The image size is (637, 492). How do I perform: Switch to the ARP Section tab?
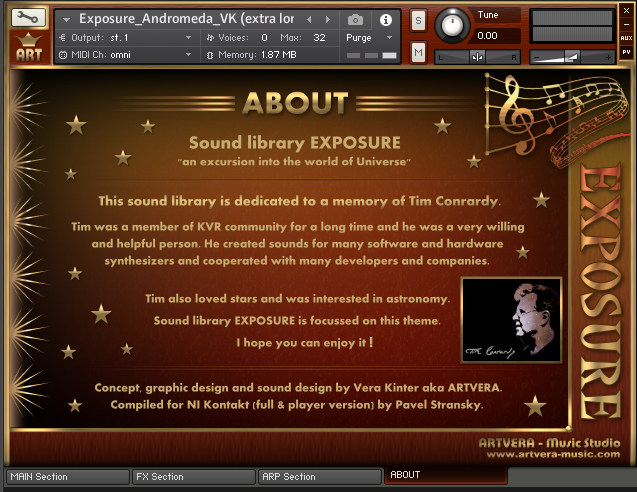[x=320, y=477]
